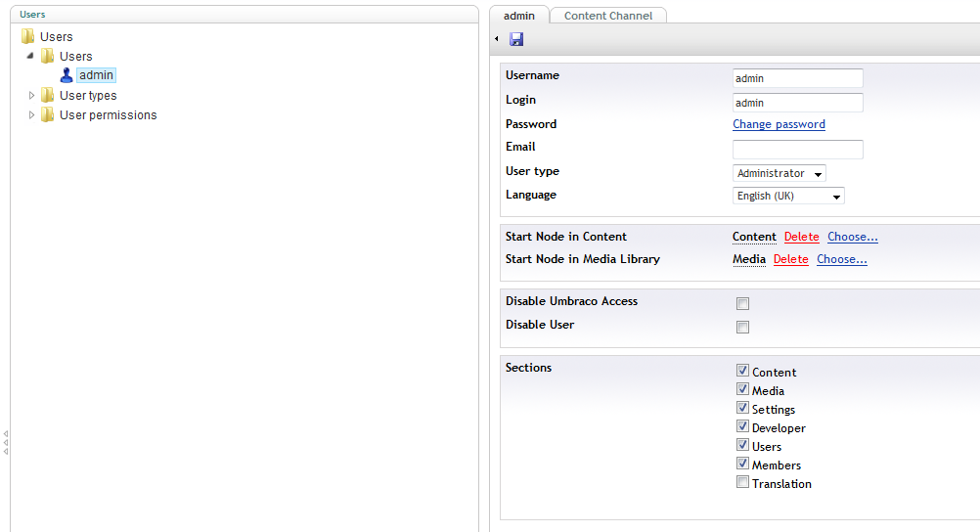Uncheck the Members section checkbox

pos(742,464)
